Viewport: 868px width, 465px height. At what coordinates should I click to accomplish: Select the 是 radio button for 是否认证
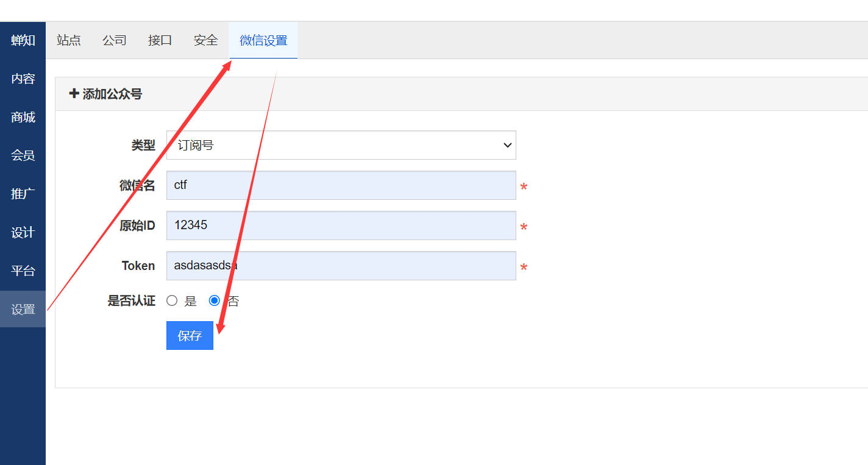coord(172,300)
